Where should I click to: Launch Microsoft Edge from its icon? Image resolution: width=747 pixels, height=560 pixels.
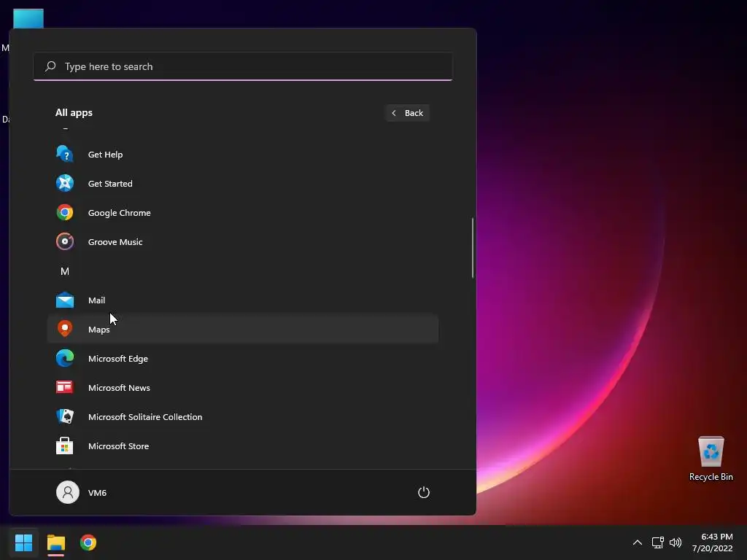[x=65, y=358]
